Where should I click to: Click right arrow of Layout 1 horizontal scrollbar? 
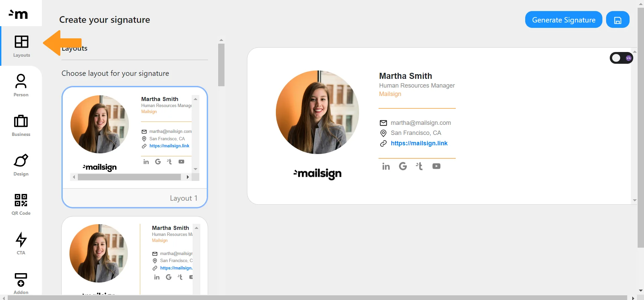(x=188, y=177)
